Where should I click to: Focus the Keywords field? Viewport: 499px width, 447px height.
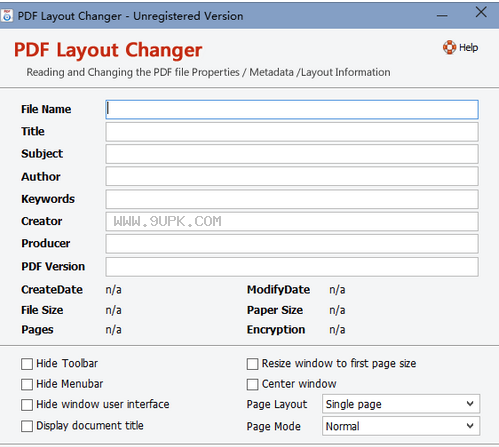(x=292, y=199)
